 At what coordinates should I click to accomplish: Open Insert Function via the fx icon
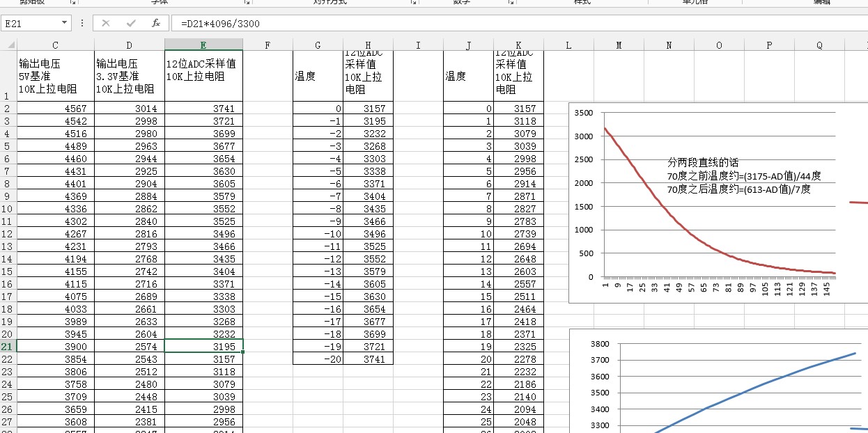pos(156,23)
